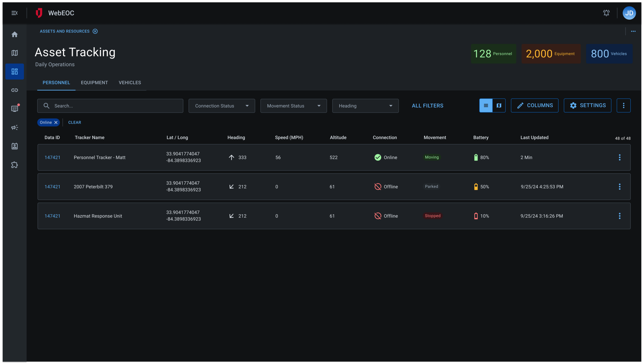Switch to list view
This screenshot has height=363, width=644.
pyautogui.click(x=486, y=105)
